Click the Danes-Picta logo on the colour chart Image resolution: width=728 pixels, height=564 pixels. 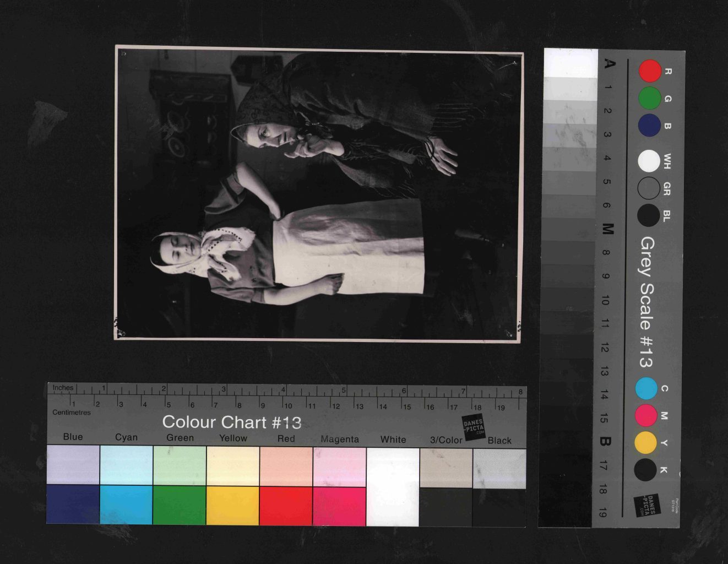click(473, 427)
